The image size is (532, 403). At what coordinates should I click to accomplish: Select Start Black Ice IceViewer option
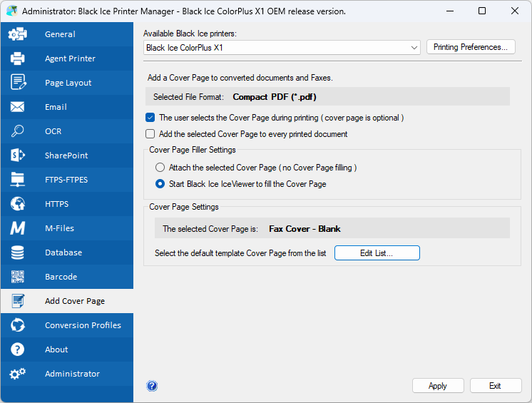click(x=160, y=184)
